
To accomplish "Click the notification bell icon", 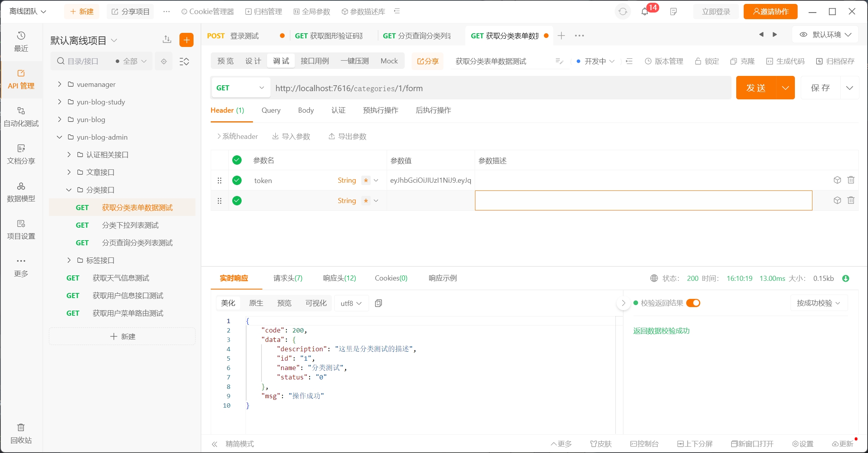I will (x=645, y=12).
